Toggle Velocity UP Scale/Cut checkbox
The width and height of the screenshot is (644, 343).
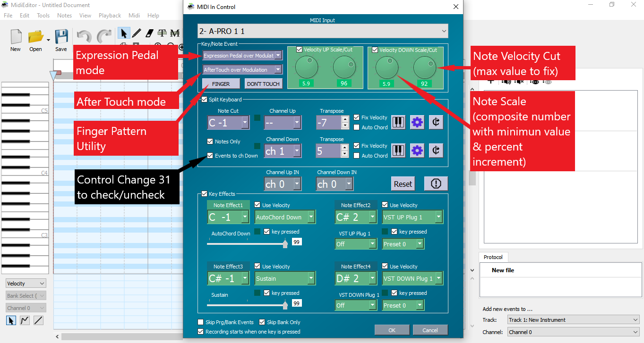tap(300, 50)
